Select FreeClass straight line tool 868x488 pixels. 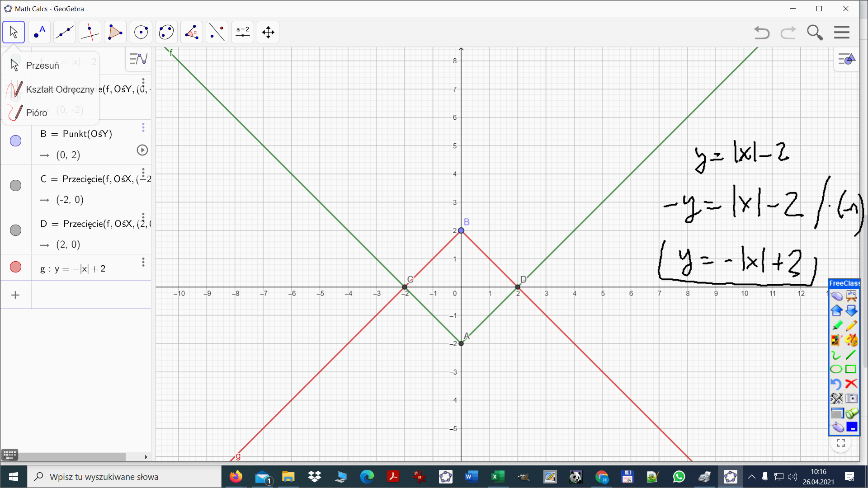[851, 355]
